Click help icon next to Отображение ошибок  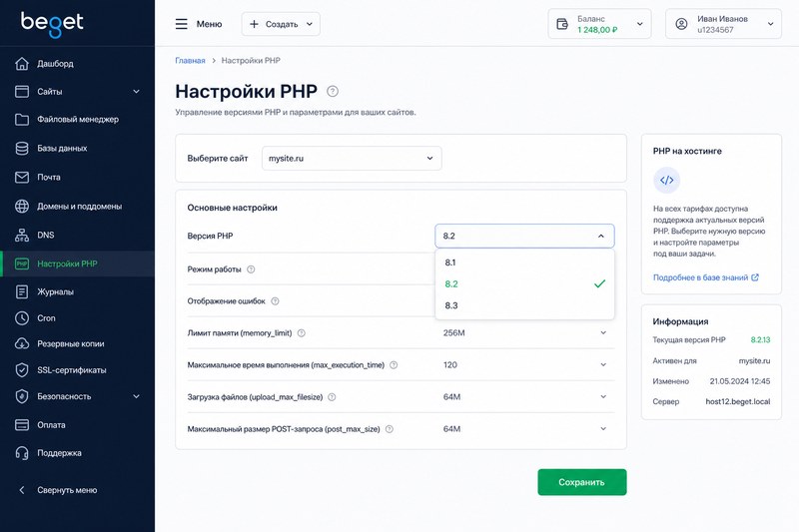pyautogui.click(x=276, y=300)
